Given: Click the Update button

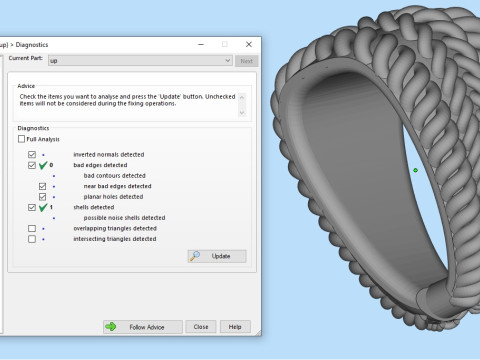Looking at the screenshot, I should tap(217, 256).
